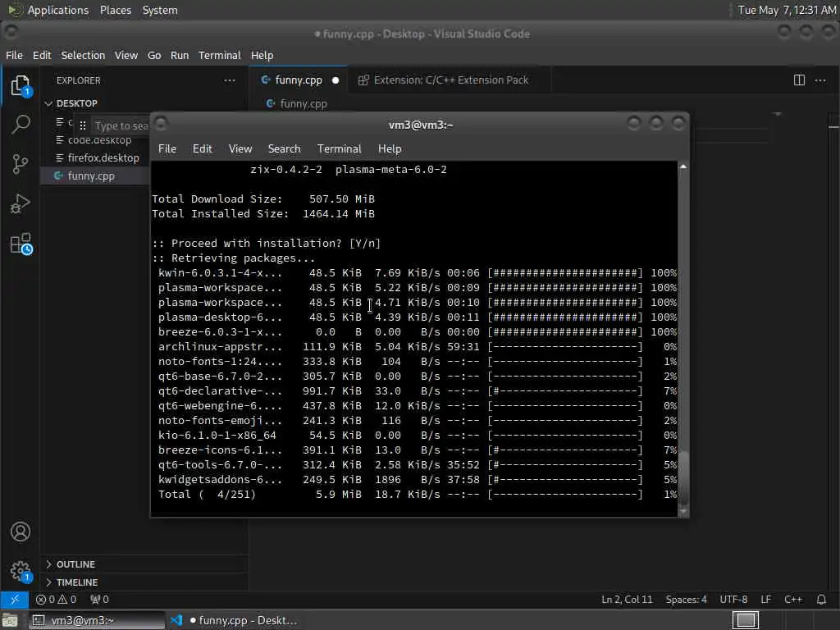
Task: Open the Manage gear icon
Action: (x=21, y=572)
